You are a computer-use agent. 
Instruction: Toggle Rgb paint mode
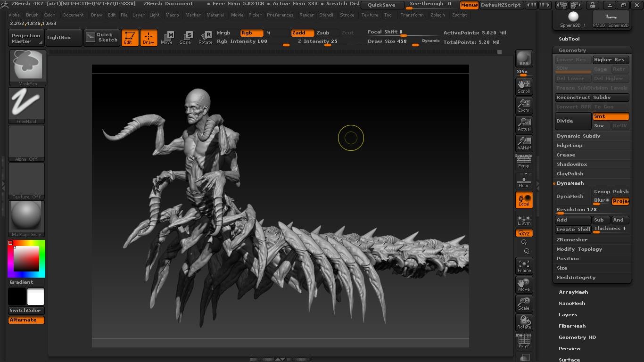point(252,33)
